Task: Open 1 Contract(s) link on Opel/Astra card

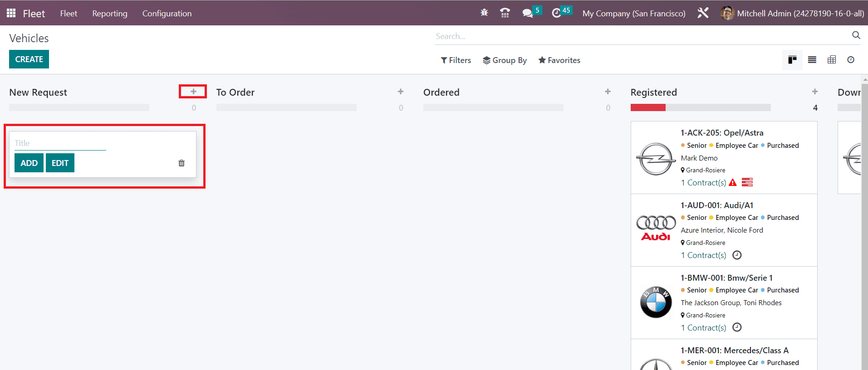Action: pos(703,183)
